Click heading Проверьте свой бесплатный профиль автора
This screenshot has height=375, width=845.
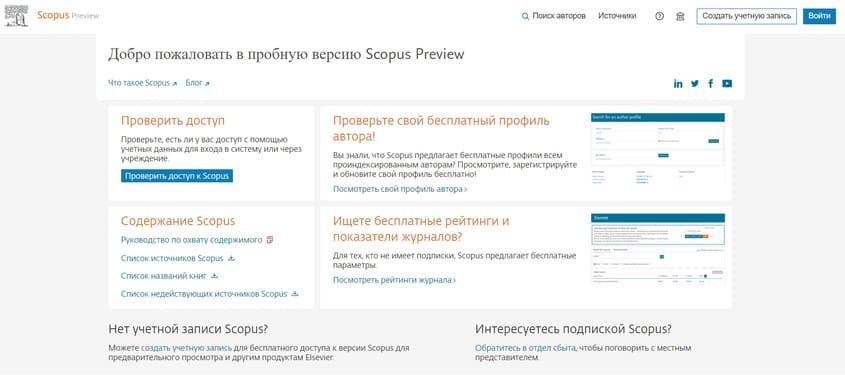pyautogui.click(x=441, y=128)
